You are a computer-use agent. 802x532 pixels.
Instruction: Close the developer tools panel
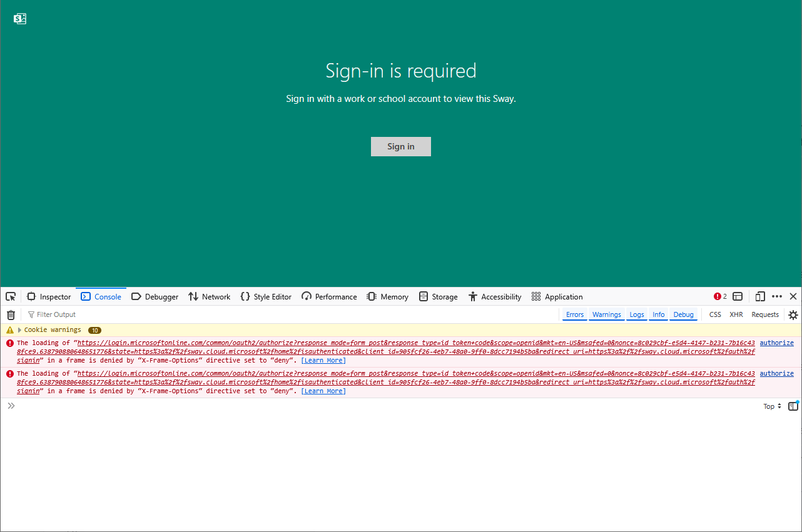click(x=793, y=296)
